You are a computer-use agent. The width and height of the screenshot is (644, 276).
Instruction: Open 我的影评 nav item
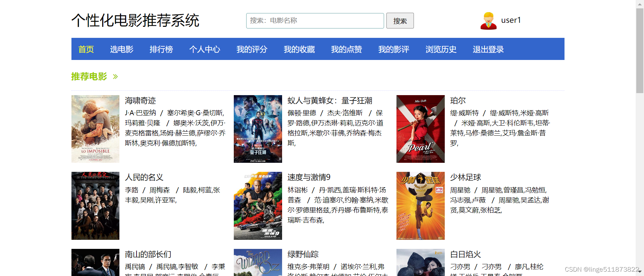pyautogui.click(x=394, y=49)
